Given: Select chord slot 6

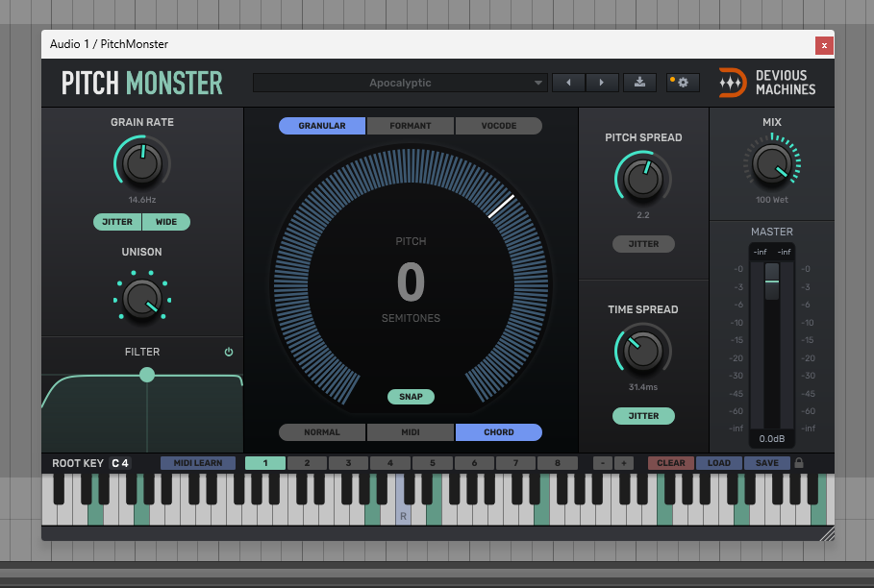Looking at the screenshot, I should (x=474, y=463).
